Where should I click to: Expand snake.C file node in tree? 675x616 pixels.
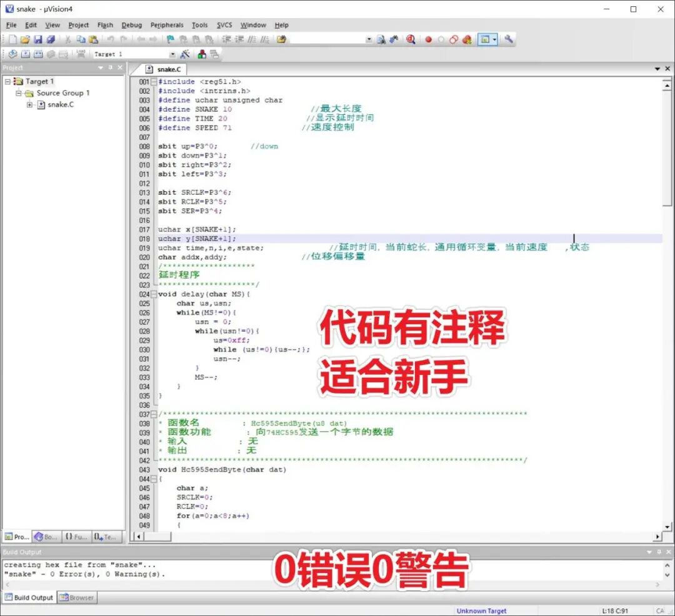click(x=29, y=104)
